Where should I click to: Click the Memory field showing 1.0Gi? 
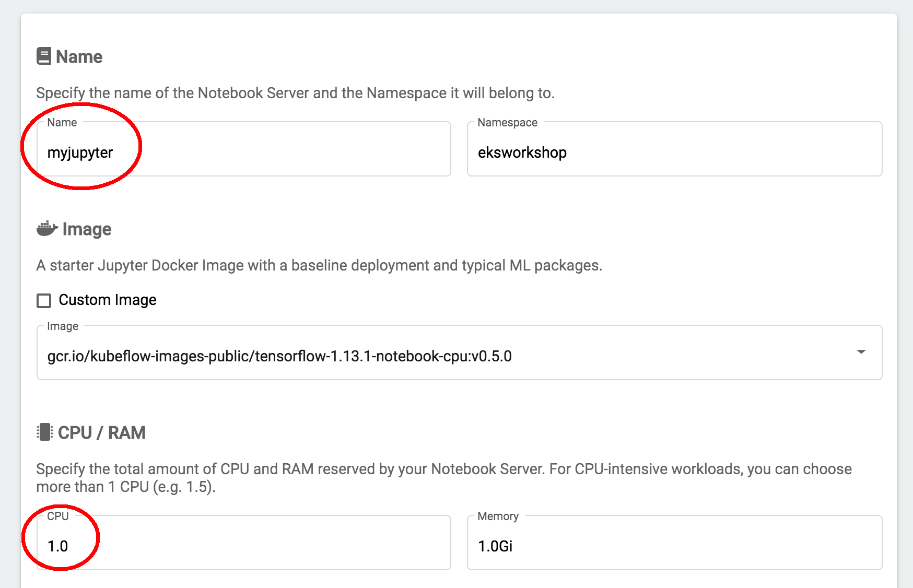coord(674,543)
